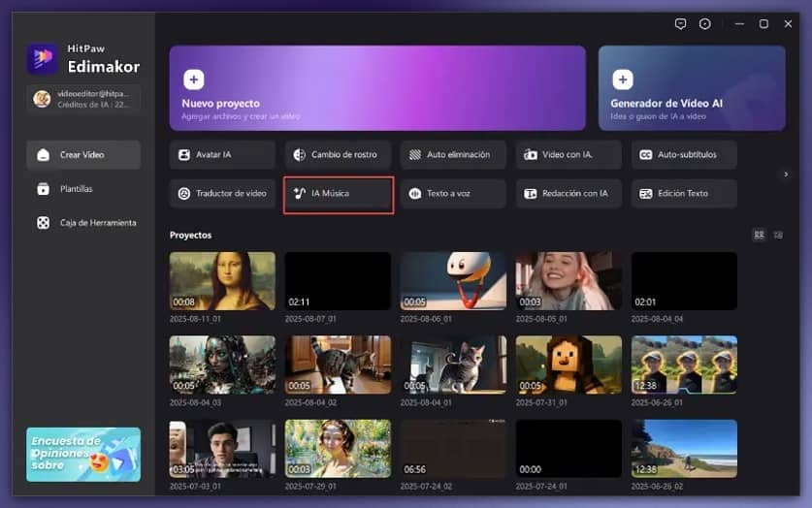Click the Video con IA camera icon

(531, 155)
